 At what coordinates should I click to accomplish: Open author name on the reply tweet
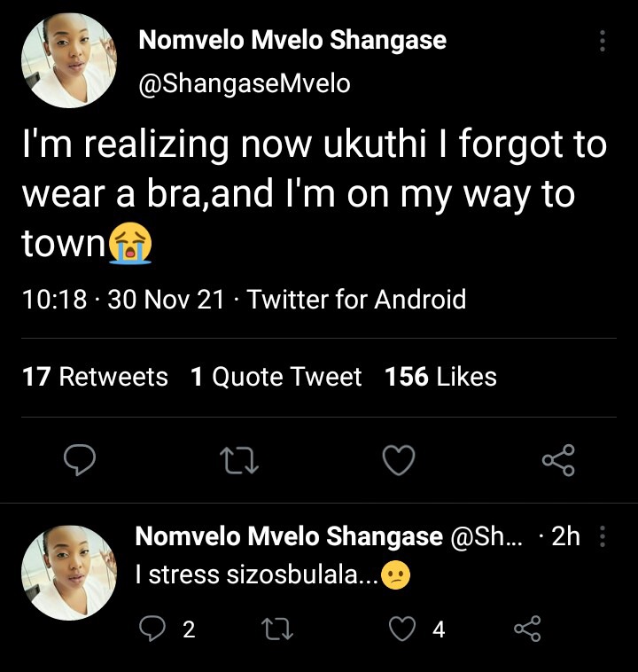click(289, 536)
